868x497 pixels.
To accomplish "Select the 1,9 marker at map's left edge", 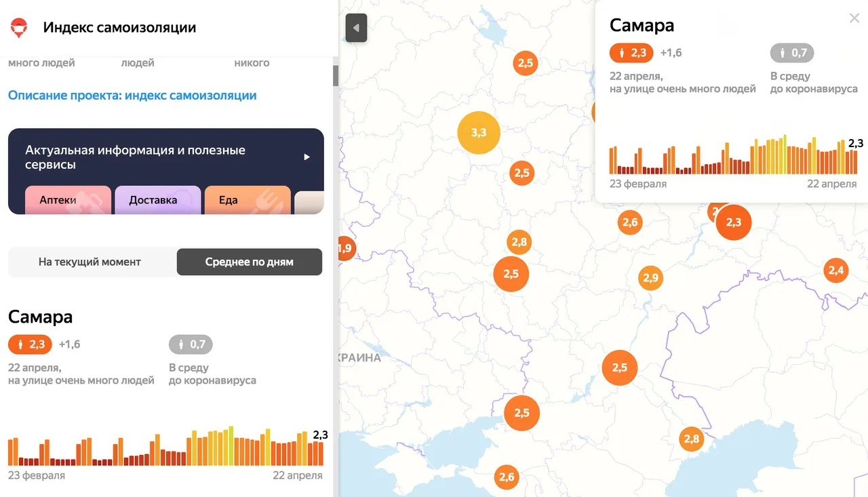I will (344, 248).
